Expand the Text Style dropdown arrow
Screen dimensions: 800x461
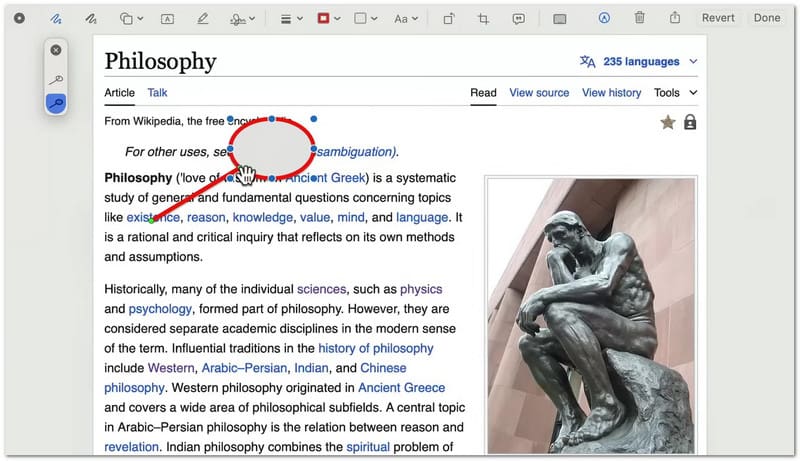point(415,19)
